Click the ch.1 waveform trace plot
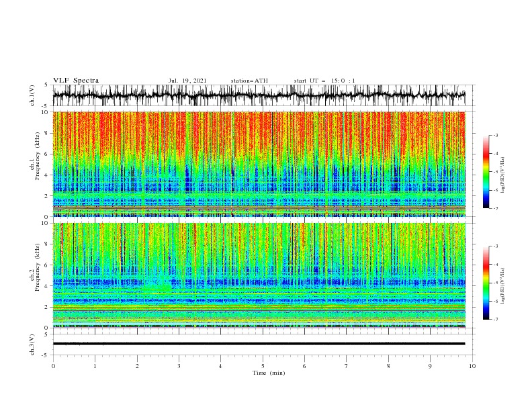 [x=259, y=95]
